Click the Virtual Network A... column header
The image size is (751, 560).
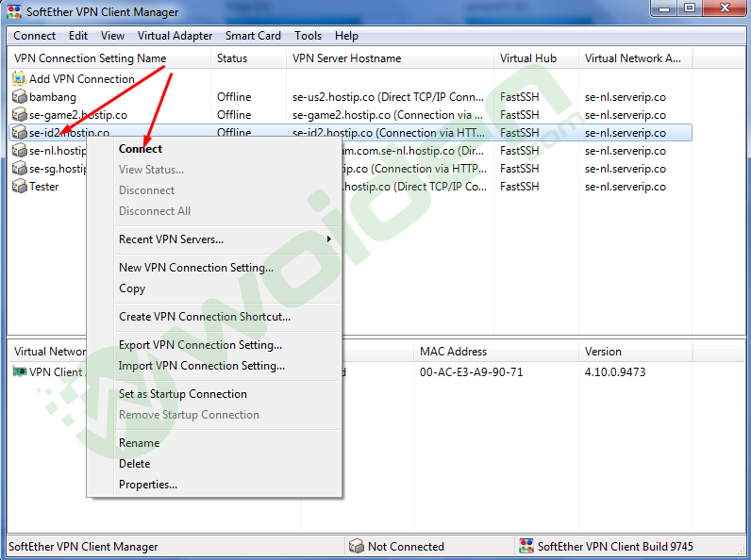coord(635,58)
